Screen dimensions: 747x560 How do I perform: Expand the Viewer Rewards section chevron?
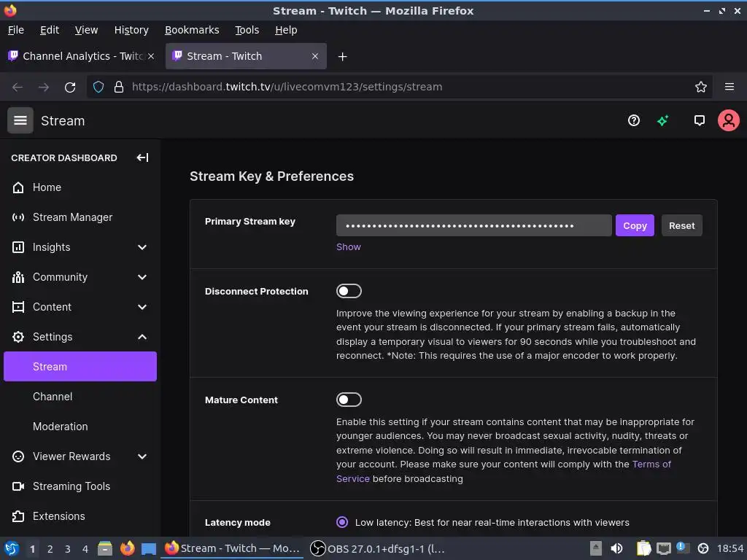pyautogui.click(x=142, y=456)
